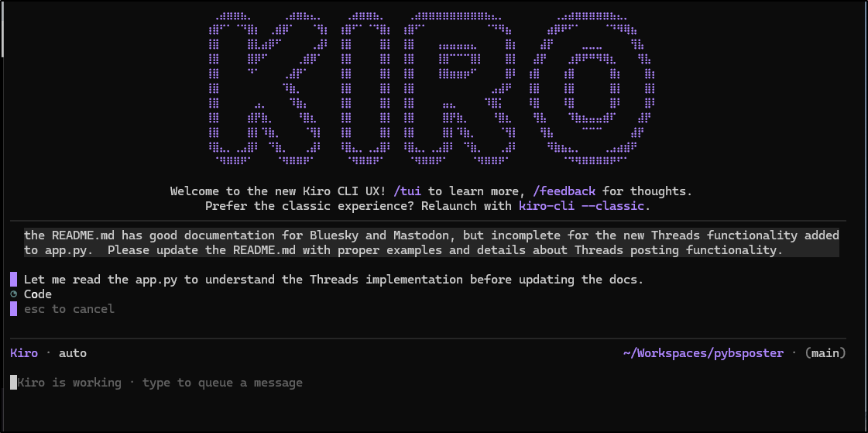Click the 'Prefer the classic experience?' text
868x433 pixels.
tap(310, 206)
